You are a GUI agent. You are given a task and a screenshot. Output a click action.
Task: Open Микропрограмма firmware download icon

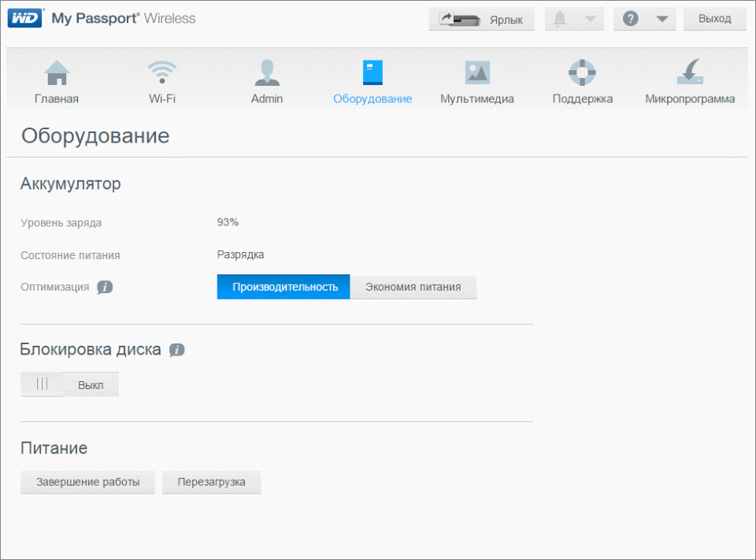point(690,73)
